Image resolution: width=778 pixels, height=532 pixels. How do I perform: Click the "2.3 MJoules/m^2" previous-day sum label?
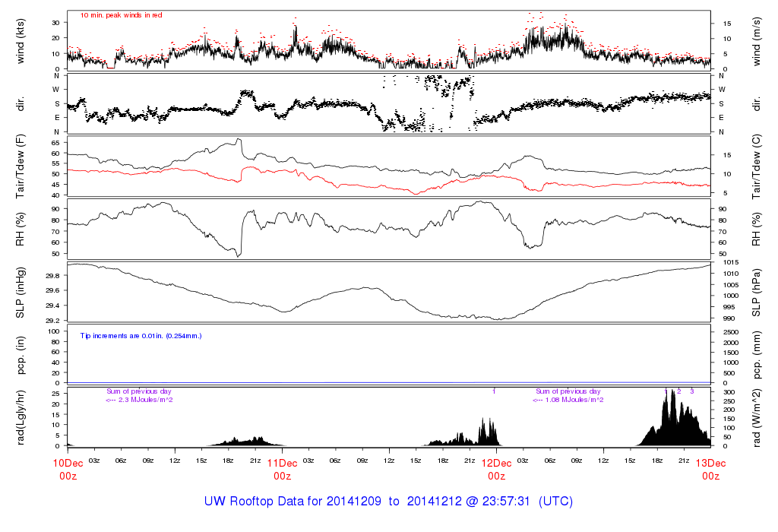click(145, 400)
